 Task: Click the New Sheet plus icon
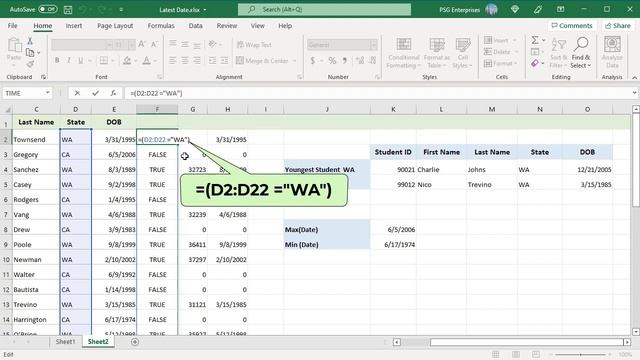135,342
